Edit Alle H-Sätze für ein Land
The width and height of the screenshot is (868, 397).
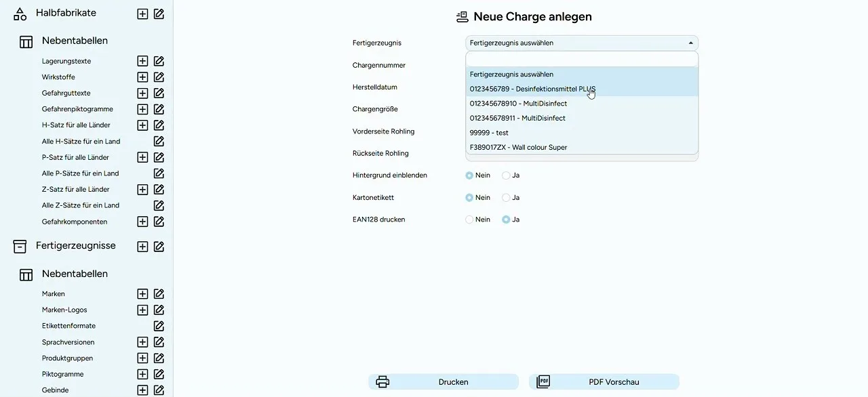point(159,142)
